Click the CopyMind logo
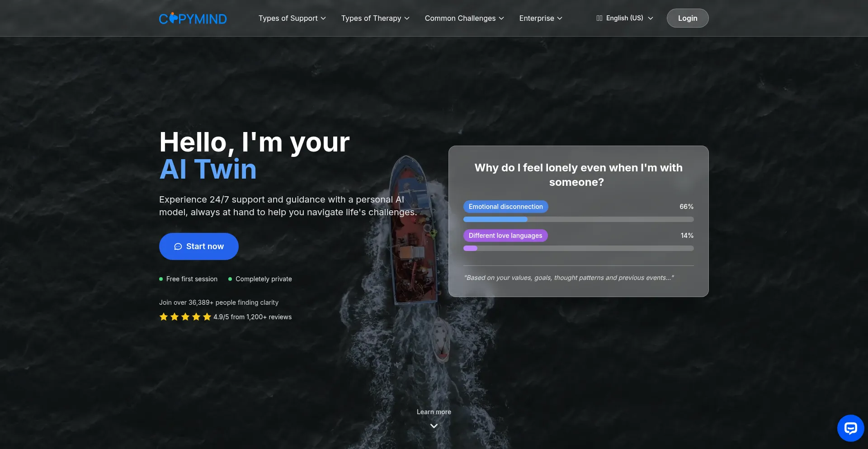The width and height of the screenshot is (868, 449). [193, 19]
